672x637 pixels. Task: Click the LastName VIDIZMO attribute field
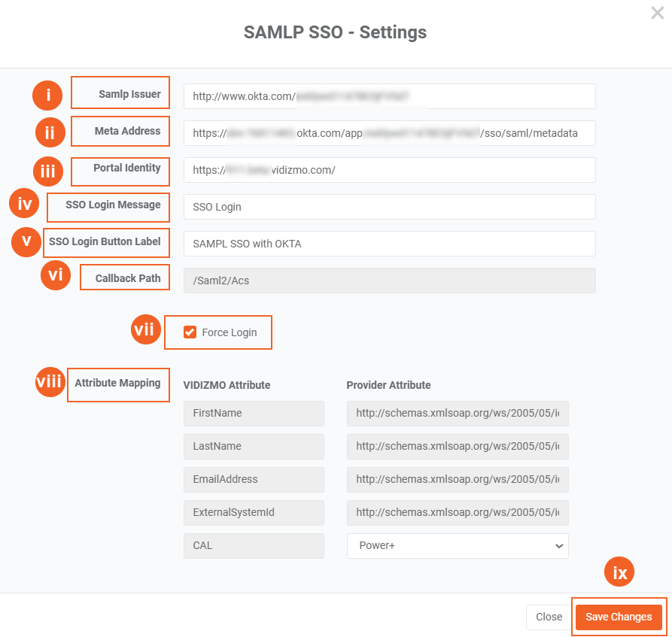click(254, 446)
